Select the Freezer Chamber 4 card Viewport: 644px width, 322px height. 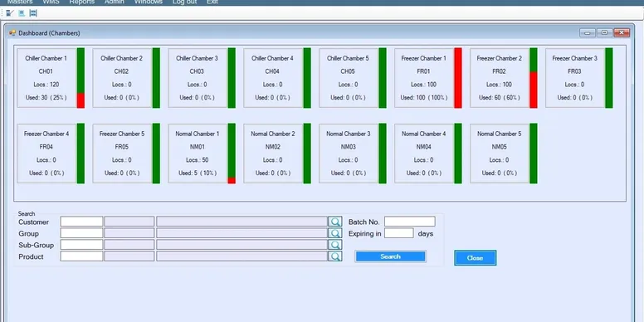click(46, 154)
